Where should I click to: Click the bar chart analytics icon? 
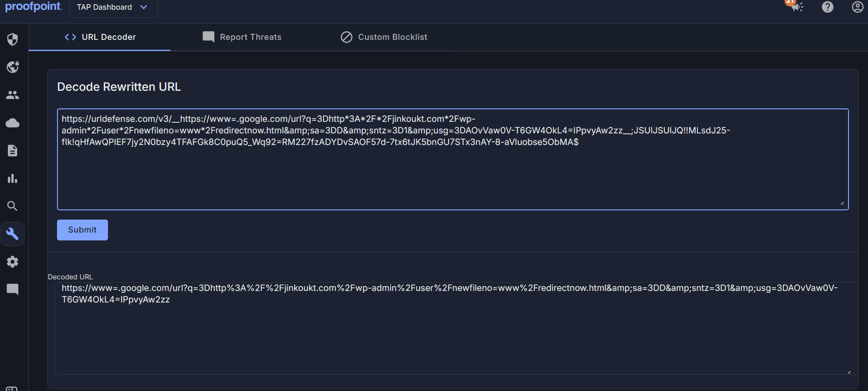click(x=13, y=178)
